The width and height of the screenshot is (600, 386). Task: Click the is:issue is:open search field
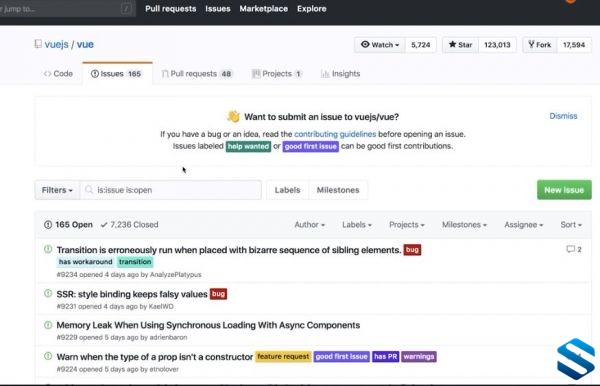click(171, 190)
